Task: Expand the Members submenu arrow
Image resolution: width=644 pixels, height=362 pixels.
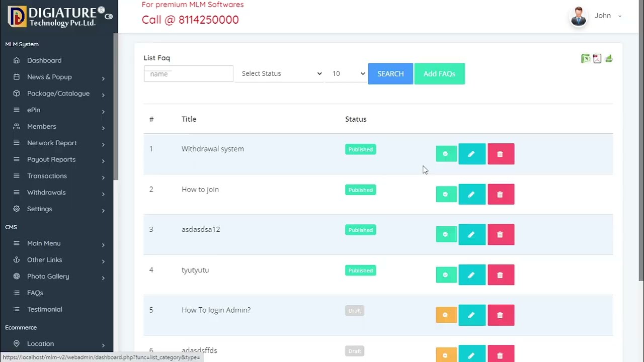Action: [x=103, y=128]
